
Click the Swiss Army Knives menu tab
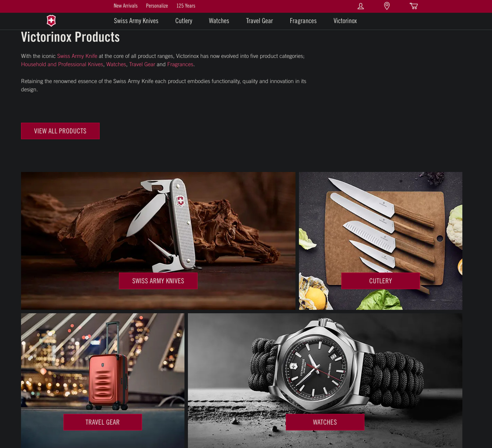click(x=136, y=21)
